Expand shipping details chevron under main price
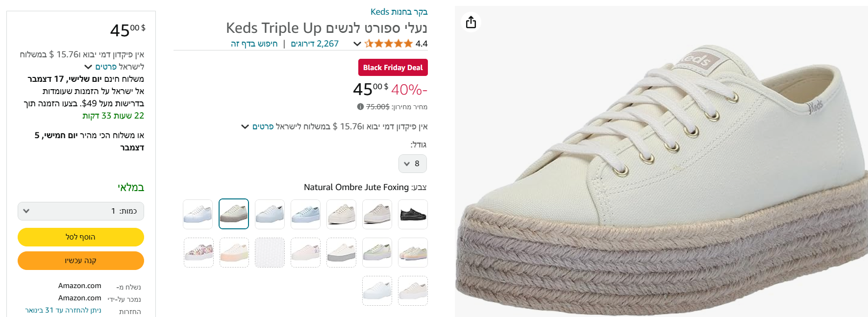 click(x=245, y=127)
